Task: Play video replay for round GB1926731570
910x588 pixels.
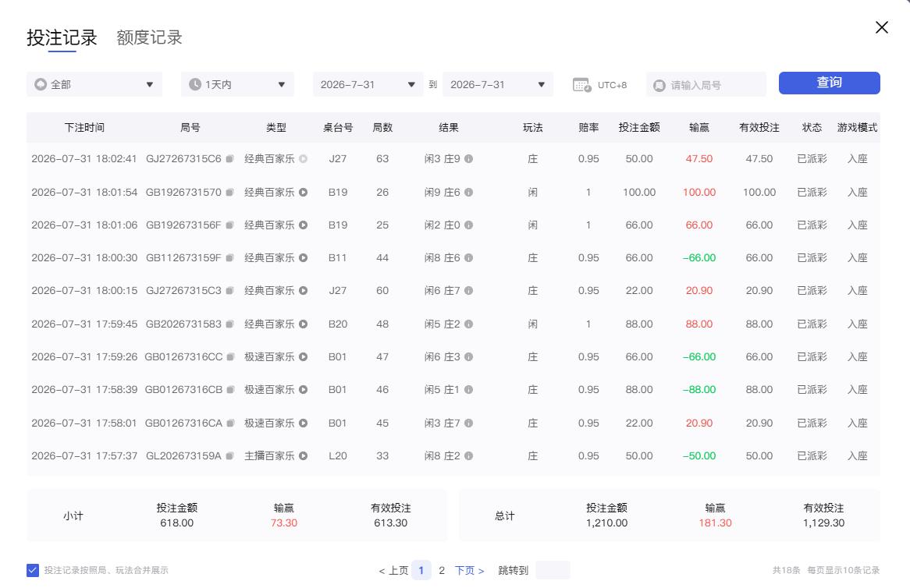Action: (303, 193)
